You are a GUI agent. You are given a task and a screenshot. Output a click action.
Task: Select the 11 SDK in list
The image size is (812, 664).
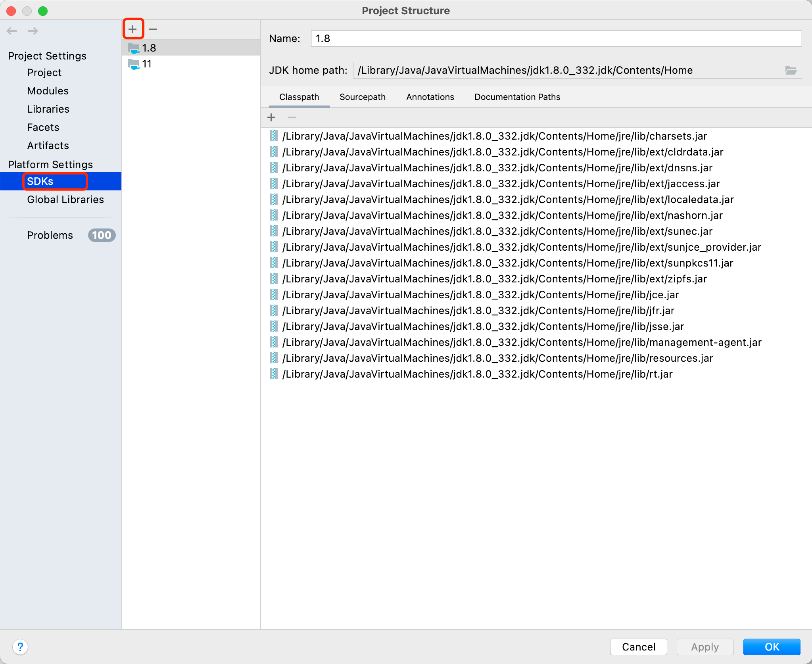click(147, 64)
